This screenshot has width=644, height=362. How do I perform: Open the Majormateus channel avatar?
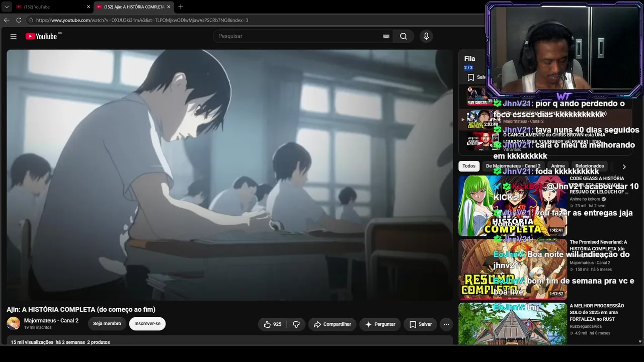tap(14, 323)
